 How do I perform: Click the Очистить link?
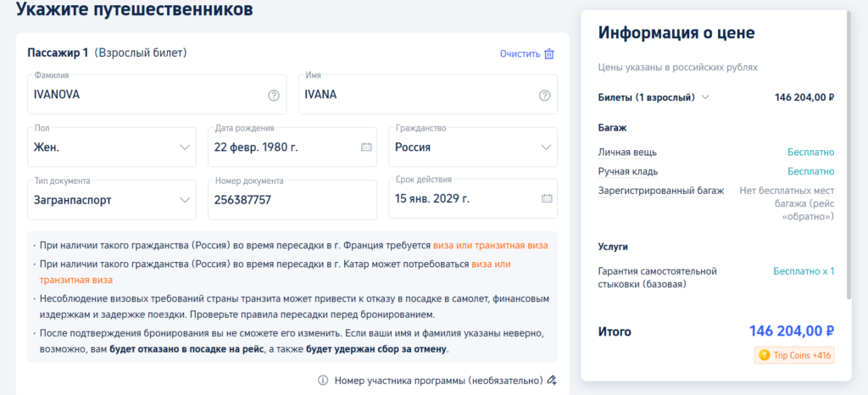(x=520, y=53)
